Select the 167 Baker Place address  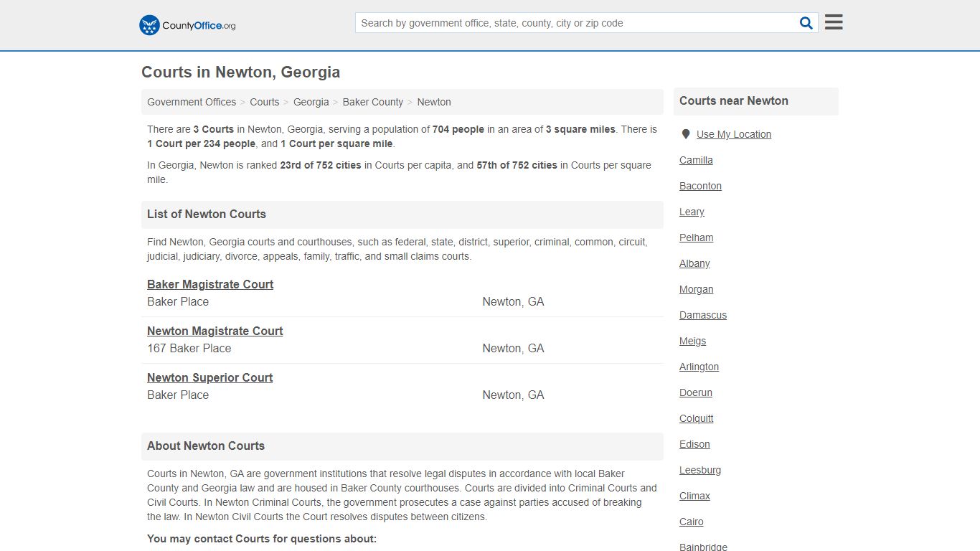(x=189, y=348)
